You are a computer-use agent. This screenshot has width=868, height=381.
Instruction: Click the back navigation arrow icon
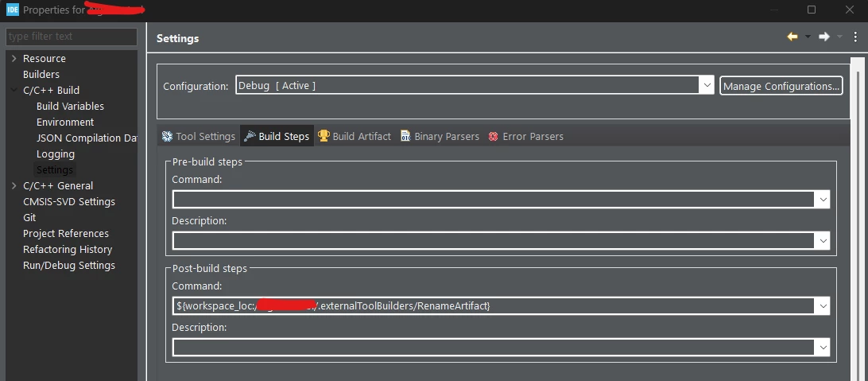click(x=792, y=37)
